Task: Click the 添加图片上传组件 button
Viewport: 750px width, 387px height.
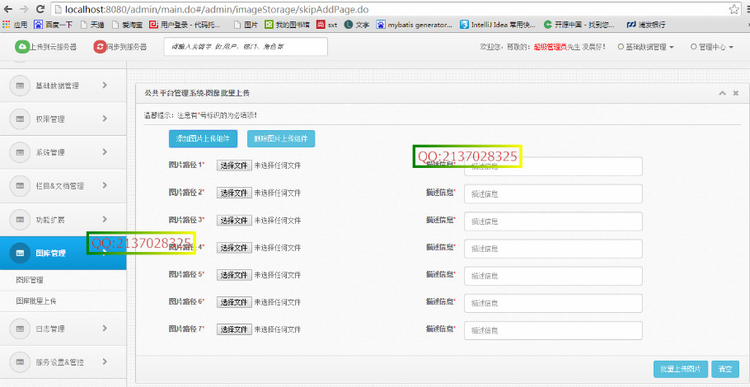Action: pos(203,139)
